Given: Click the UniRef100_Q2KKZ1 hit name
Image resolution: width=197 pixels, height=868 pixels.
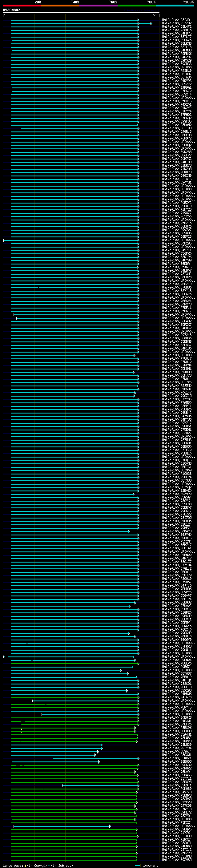Looking at the screenshot, I should (177, 758).
